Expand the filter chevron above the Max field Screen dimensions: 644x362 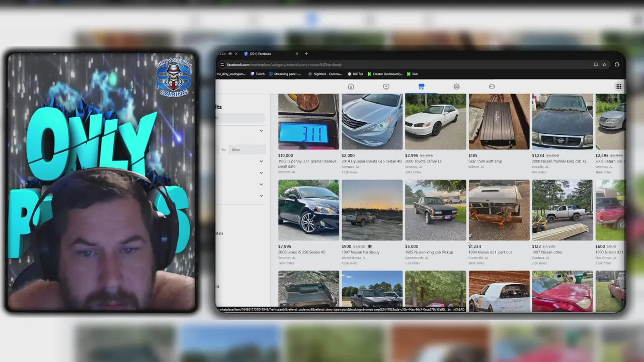[x=261, y=131]
